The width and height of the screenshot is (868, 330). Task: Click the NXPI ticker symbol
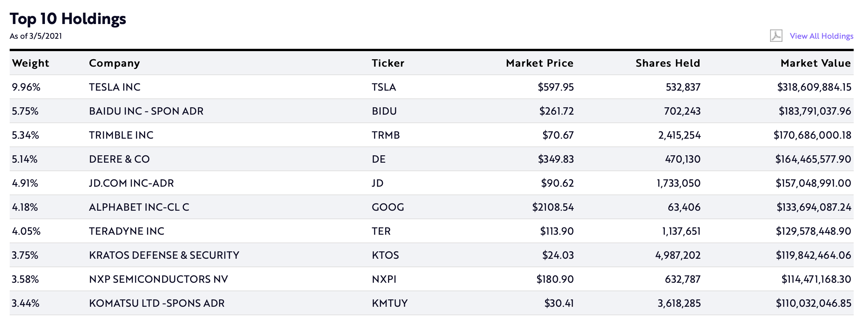tap(384, 279)
